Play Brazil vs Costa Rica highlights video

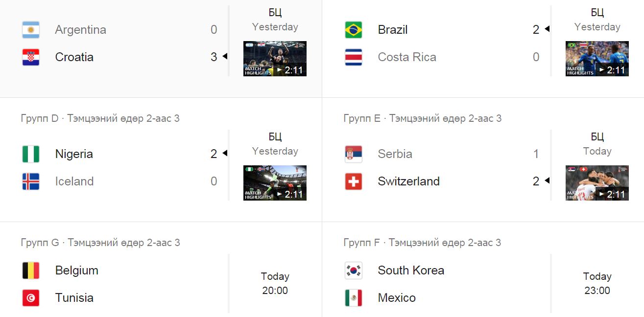pyautogui.click(x=597, y=59)
